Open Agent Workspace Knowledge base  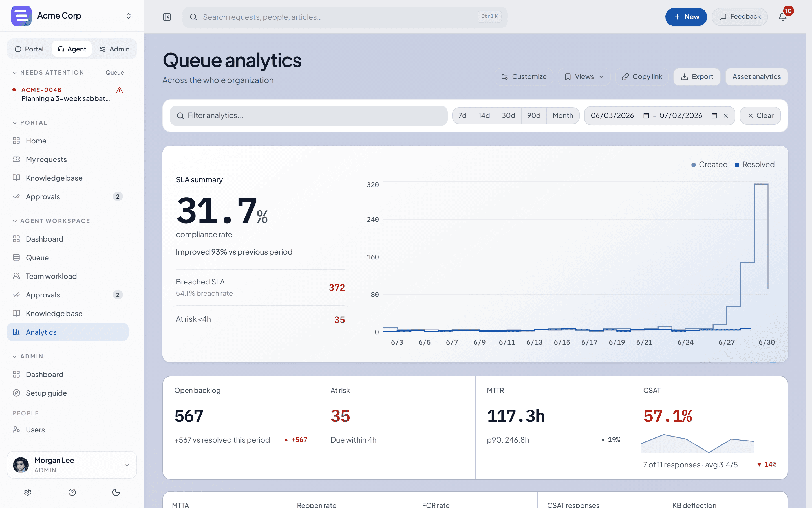67,314
